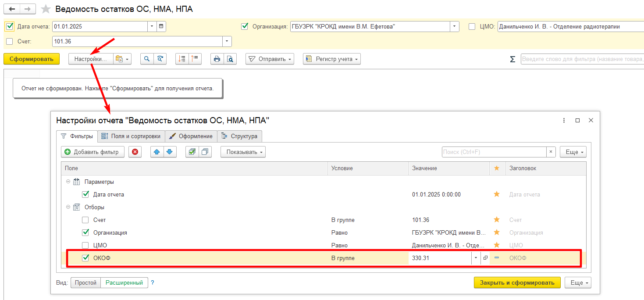
Task: Open the Организация dropdown list
Action: [x=455, y=26]
